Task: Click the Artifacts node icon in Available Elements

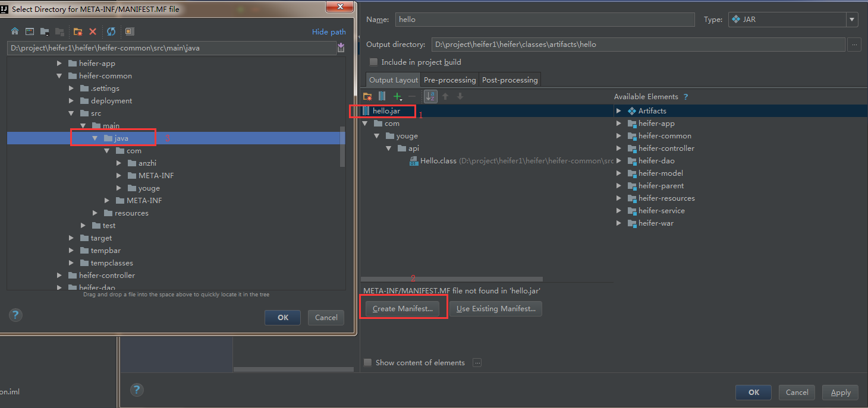Action: [x=632, y=111]
